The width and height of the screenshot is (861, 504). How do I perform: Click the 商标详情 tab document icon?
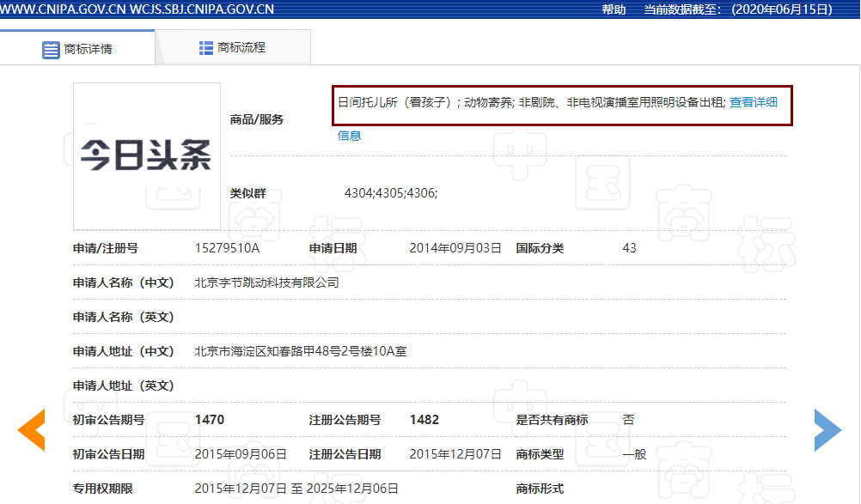coord(51,50)
